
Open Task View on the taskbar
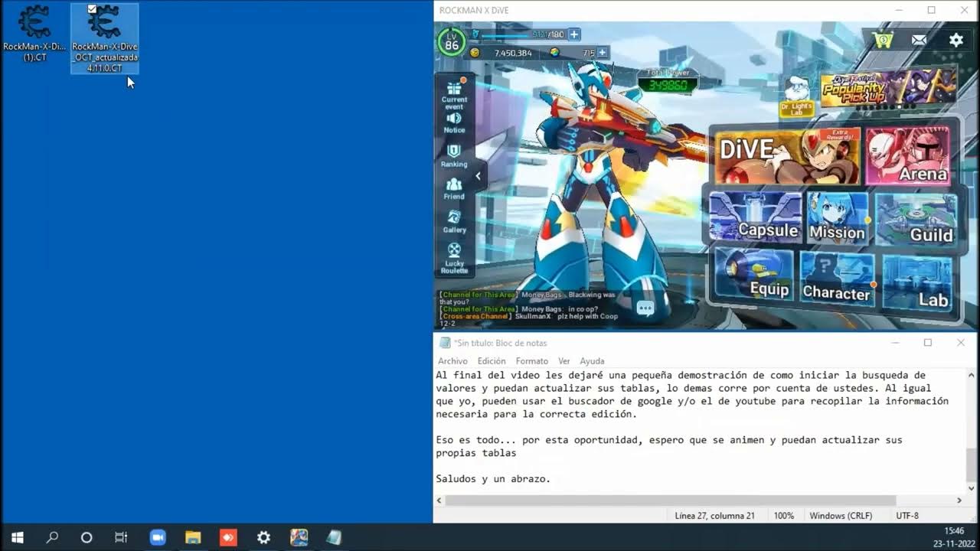(x=121, y=537)
